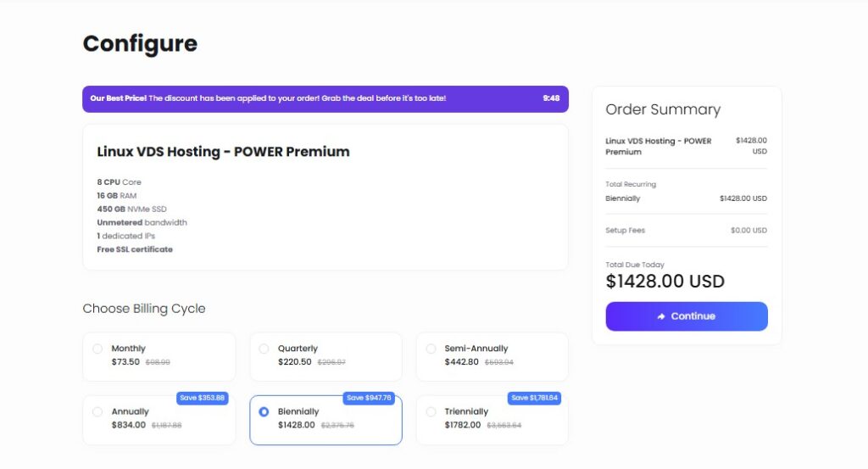Click the Quarterly $220.50 price card
Viewport: 868px width, 469px height.
(326, 356)
